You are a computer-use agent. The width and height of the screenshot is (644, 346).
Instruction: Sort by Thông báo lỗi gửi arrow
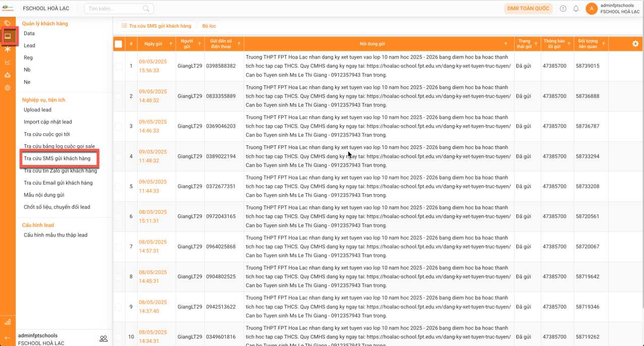point(569,44)
